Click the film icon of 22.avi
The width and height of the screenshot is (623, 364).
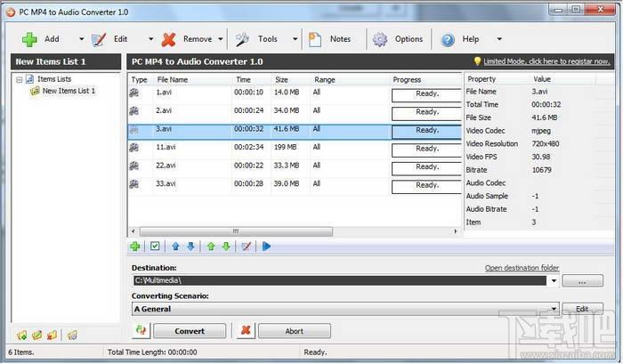click(x=134, y=166)
